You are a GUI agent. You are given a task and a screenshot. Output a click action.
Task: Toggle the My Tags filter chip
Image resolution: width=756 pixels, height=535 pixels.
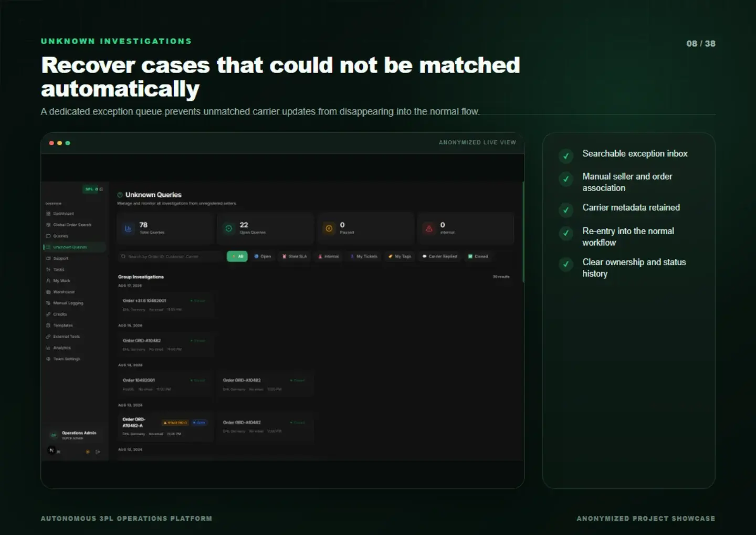(400, 257)
